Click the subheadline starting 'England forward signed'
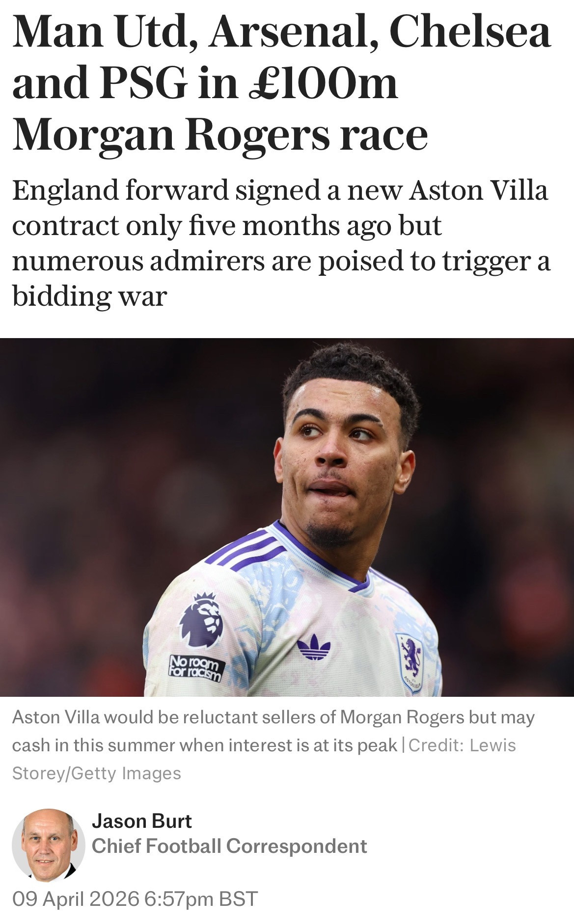Viewport: 574px width, 924px height. coord(281,243)
